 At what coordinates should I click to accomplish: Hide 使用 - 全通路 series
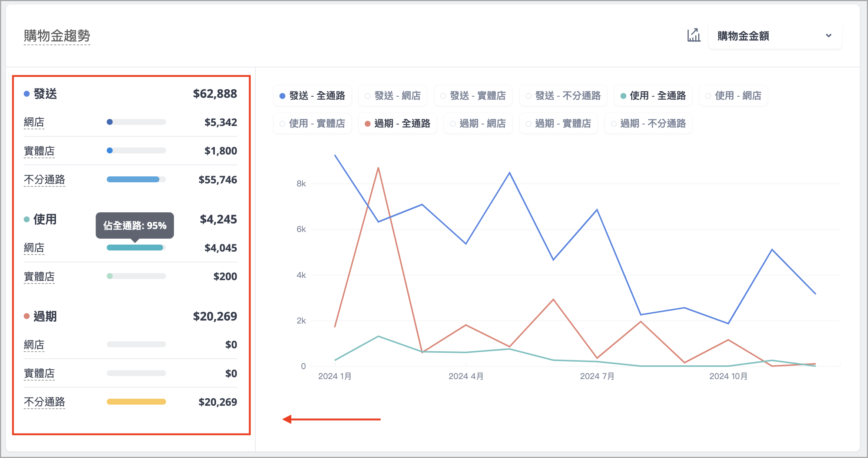tap(653, 96)
